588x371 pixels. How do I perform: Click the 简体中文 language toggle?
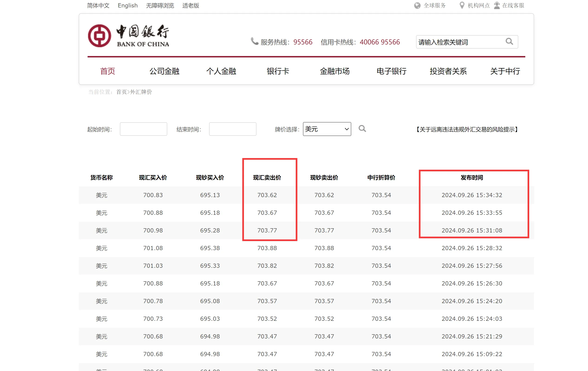[98, 6]
